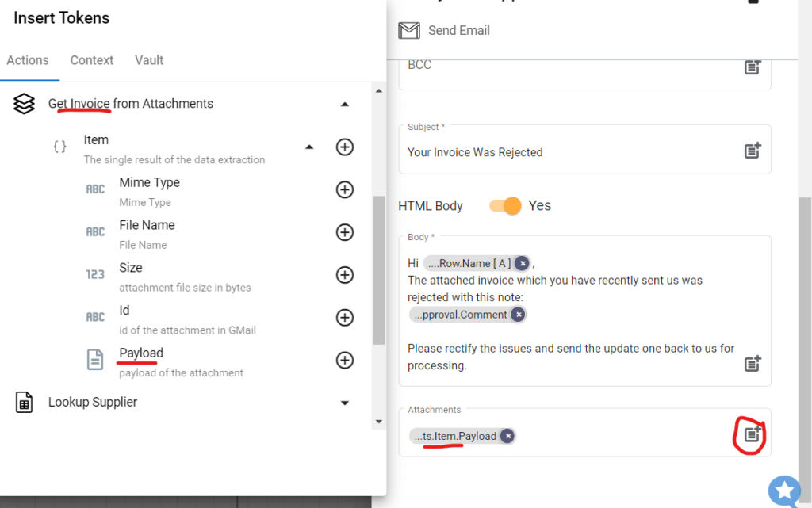Click the circled insert token icon under Attachments
The height and width of the screenshot is (508, 812).
(x=749, y=434)
